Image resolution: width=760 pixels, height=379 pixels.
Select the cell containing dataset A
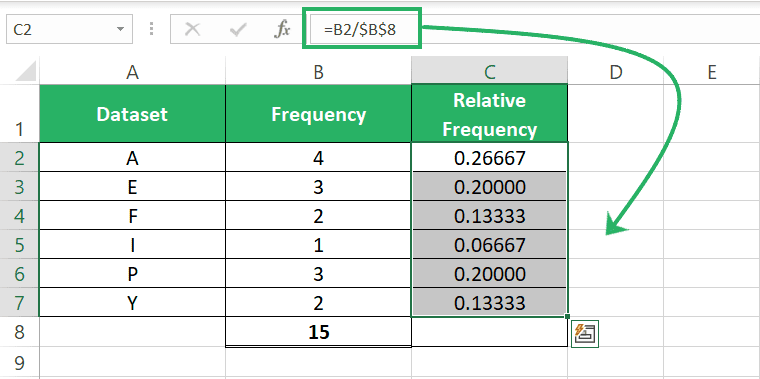132,158
